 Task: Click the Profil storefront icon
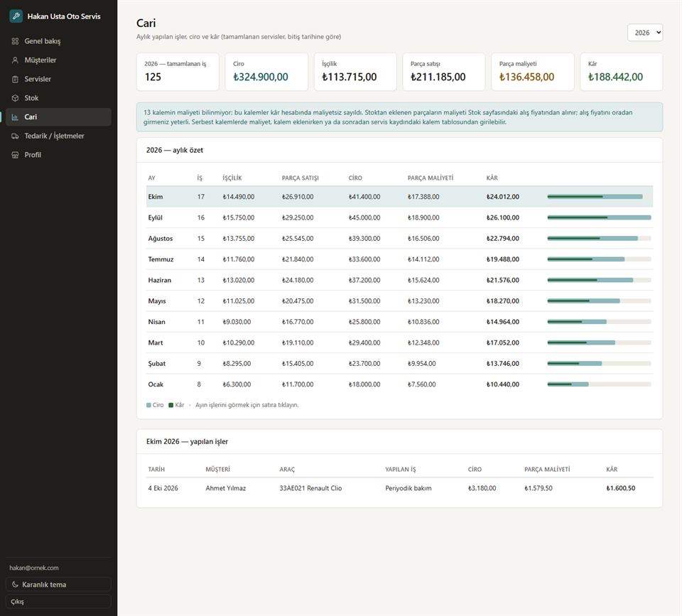(15, 155)
